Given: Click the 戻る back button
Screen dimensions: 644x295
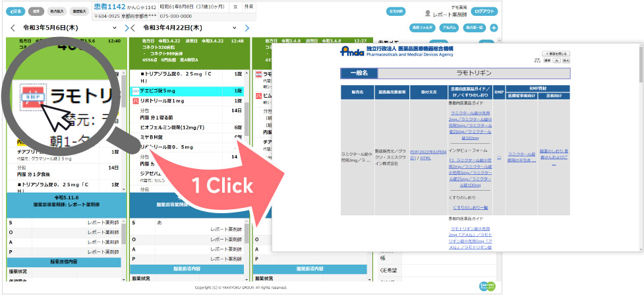Looking at the screenshot, I should point(16,11).
